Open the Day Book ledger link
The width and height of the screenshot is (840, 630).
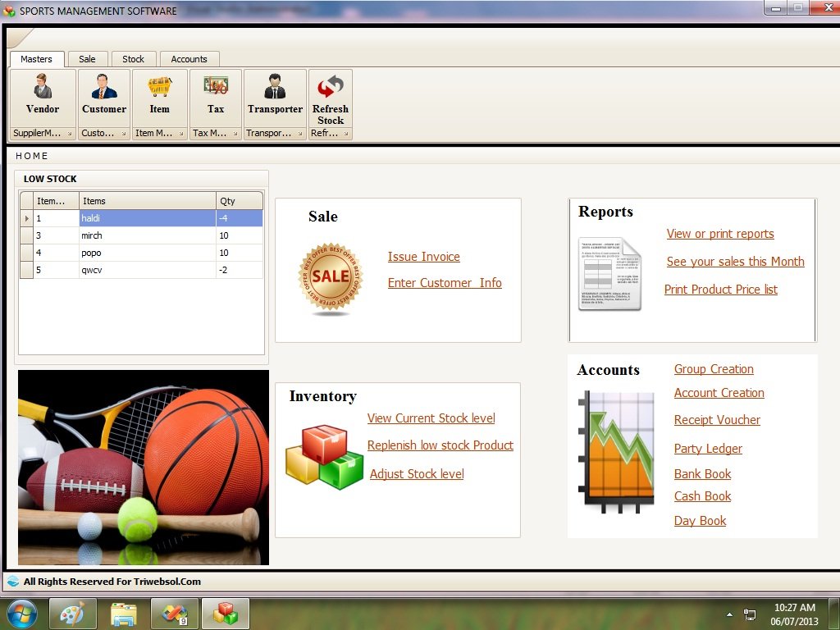tap(700, 521)
